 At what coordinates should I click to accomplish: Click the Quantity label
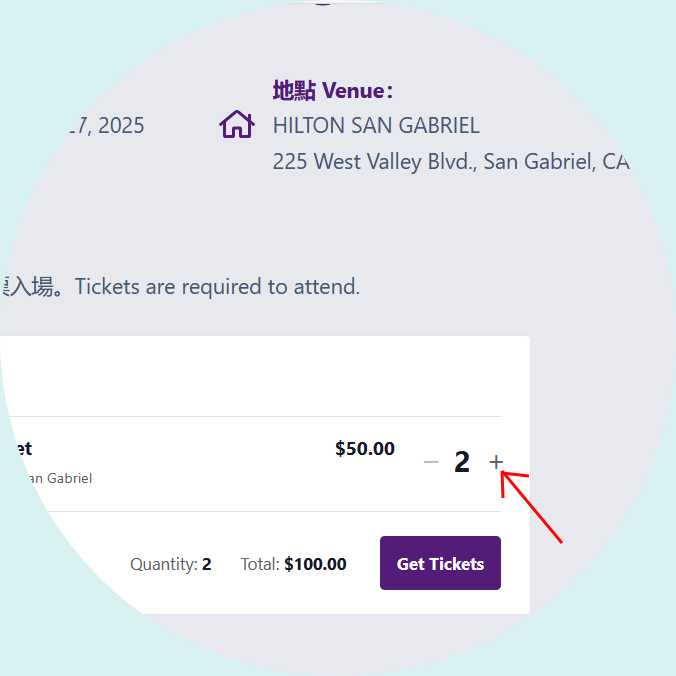164,564
